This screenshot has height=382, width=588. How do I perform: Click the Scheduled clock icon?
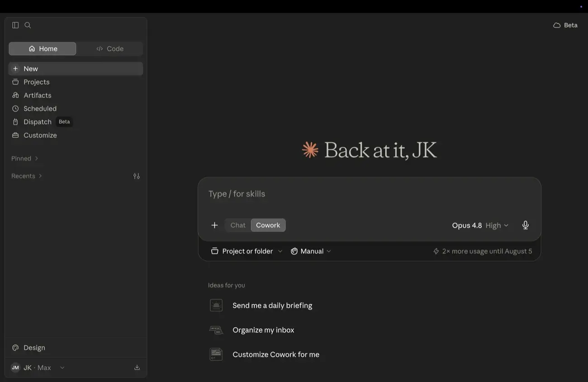(x=15, y=109)
